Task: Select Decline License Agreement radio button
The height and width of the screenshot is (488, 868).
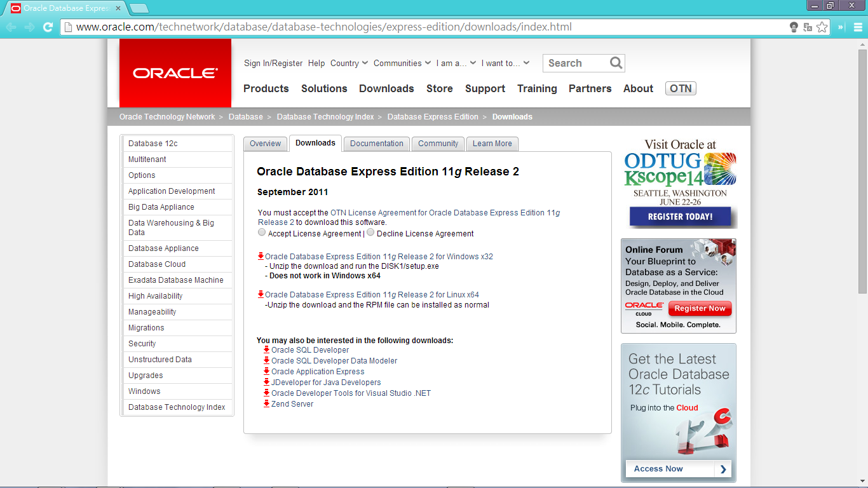Action: 370,233
